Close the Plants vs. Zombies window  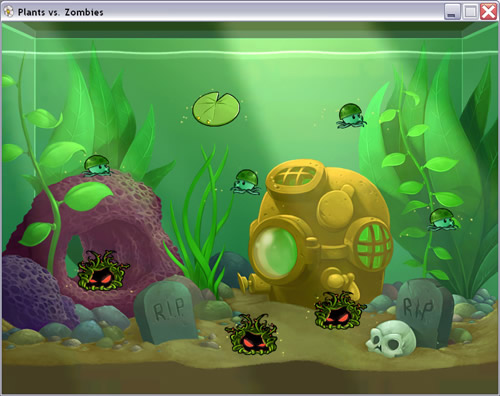488,12
